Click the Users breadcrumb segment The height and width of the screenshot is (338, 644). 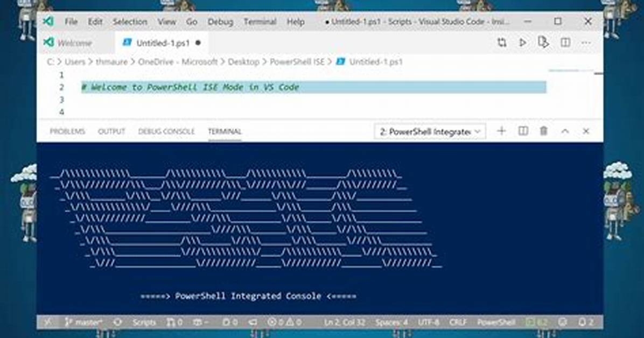[75, 61]
